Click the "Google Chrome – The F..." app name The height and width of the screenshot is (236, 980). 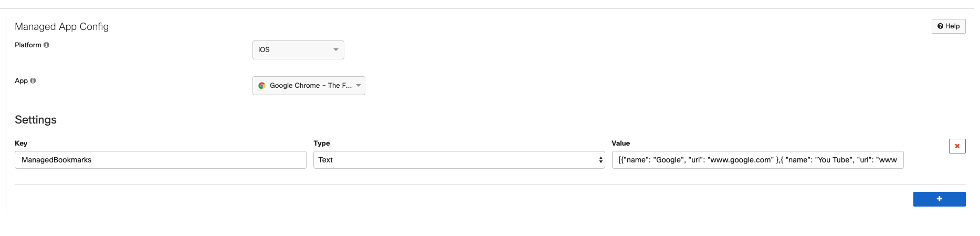[311, 86]
